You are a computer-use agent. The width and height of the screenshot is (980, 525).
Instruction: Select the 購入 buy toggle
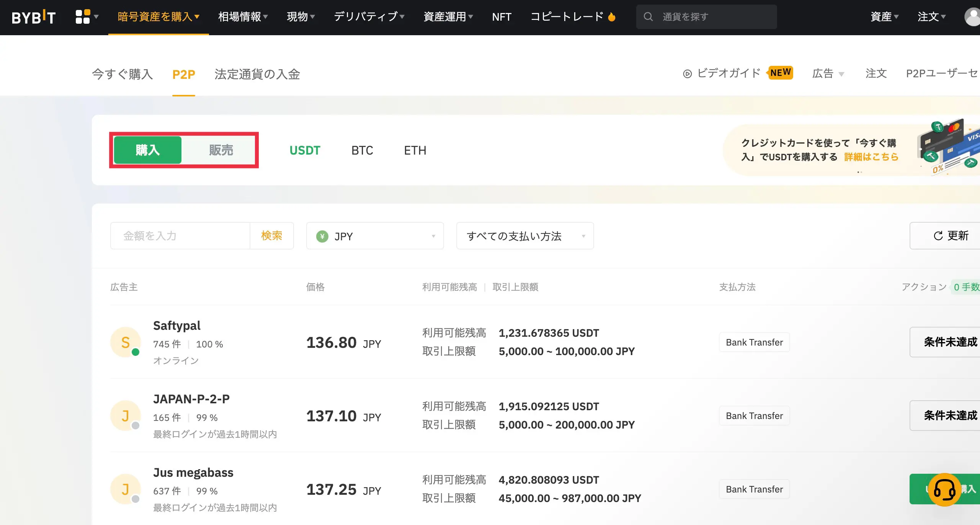click(x=148, y=150)
